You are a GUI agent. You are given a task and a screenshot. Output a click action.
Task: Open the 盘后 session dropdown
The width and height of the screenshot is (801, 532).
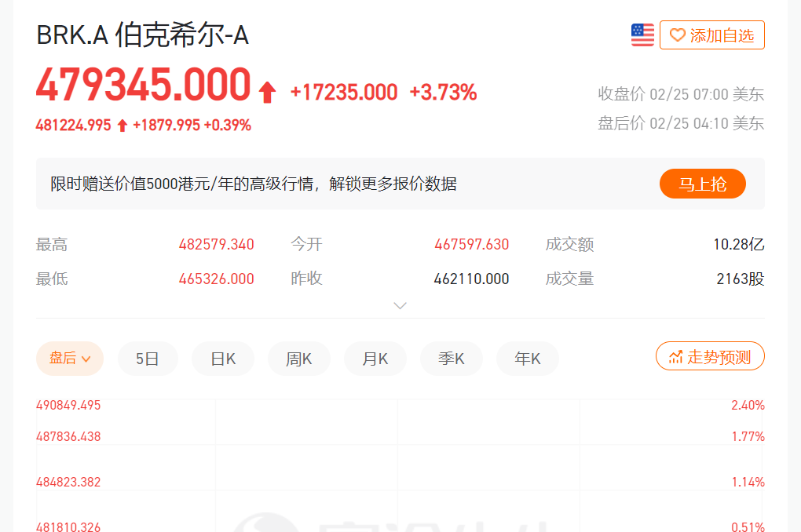[70, 359]
